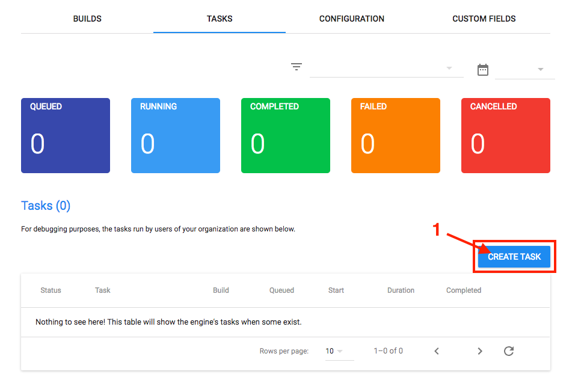This screenshot has height=392, width=587.
Task: Select the orange Failed status card
Action: click(396, 135)
